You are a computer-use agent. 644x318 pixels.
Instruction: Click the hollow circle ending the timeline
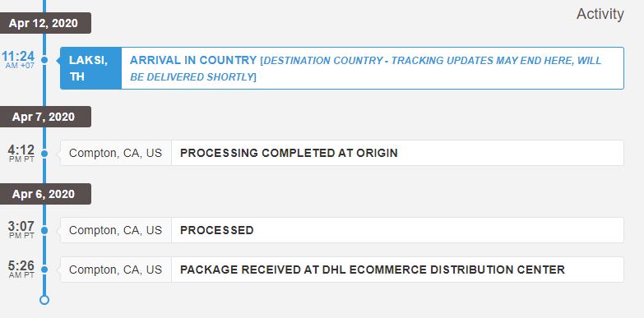(x=44, y=300)
